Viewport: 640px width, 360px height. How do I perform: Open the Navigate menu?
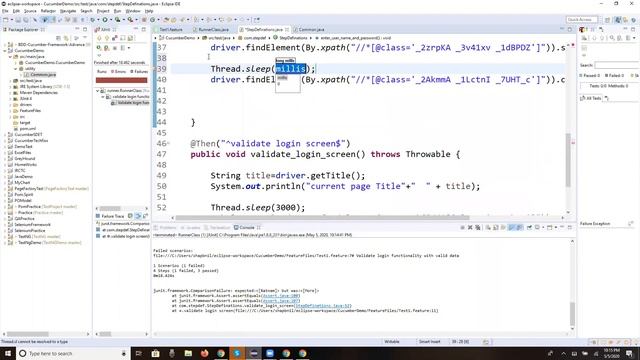click(68, 11)
